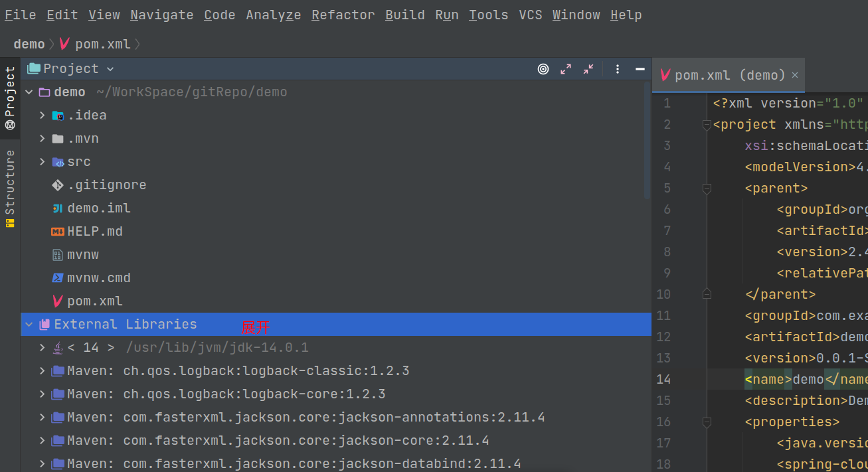Open the Edit menu
This screenshot has width=868, height=472.
coord(62,15)
